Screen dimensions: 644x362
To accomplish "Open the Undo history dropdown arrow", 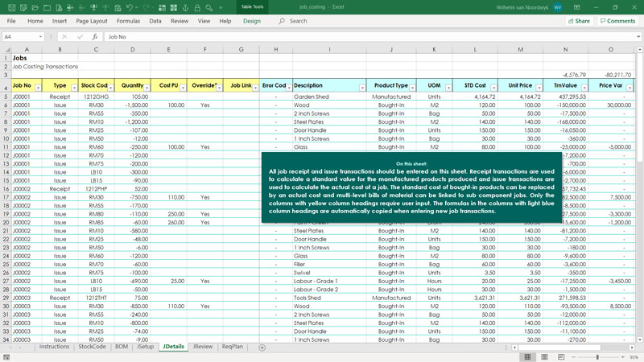I will click(136, 7).
